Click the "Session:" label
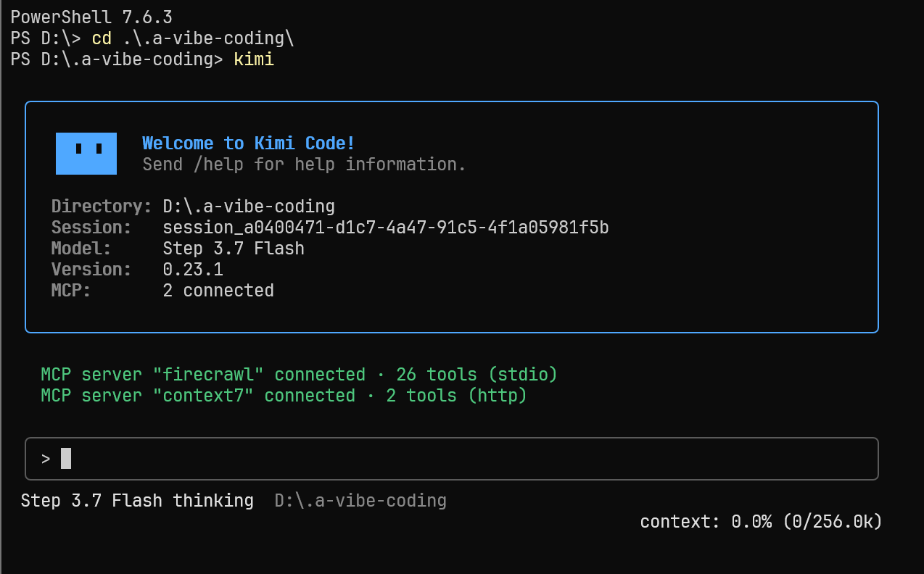Screen dimensions: 924x574 (x=91, y=228)
